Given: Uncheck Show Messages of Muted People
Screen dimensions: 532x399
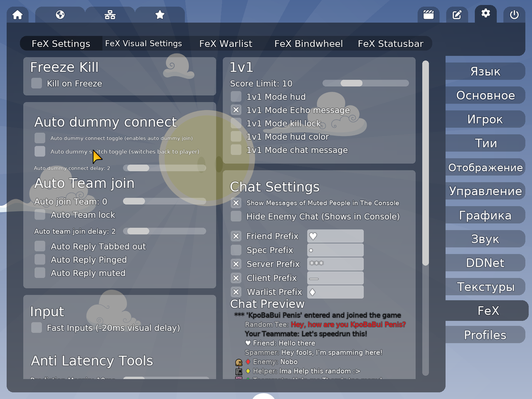Looking at the screenshot, I should [x=236, y=203].
